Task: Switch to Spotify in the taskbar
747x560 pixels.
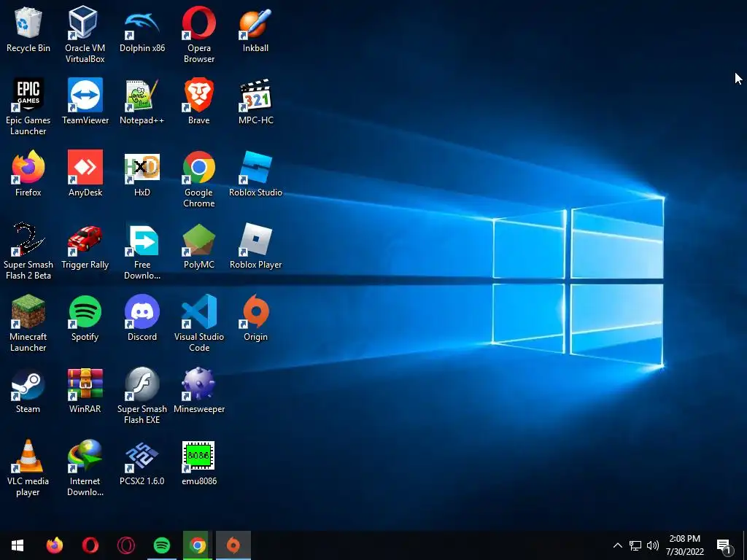Action: coord(162,545)
